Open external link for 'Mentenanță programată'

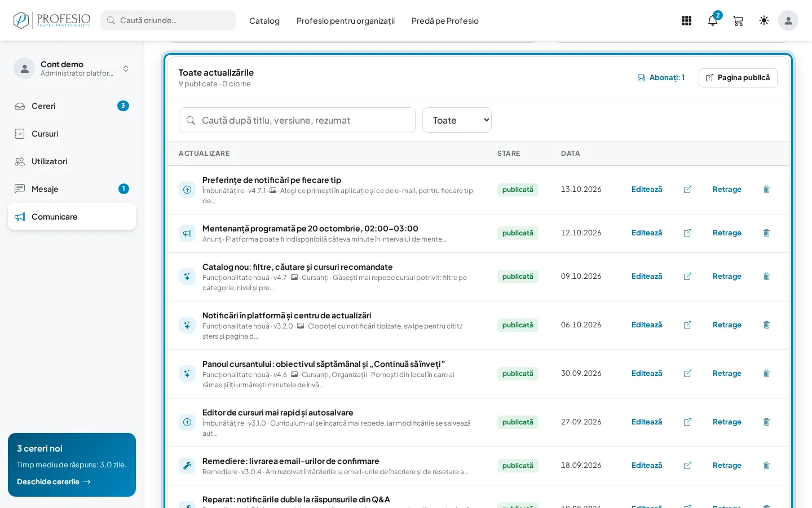tap(687, 233)
